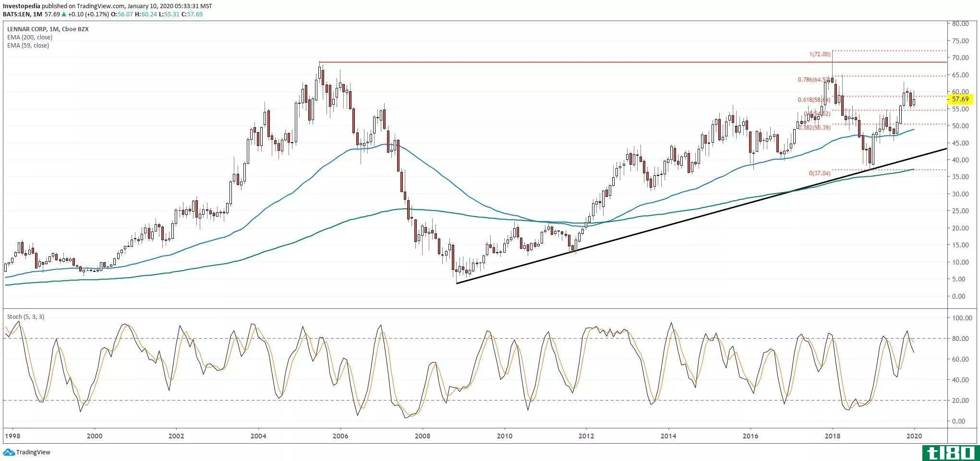Click the 2018 label on the time axis
980x461 pixels.
point(832,436)
